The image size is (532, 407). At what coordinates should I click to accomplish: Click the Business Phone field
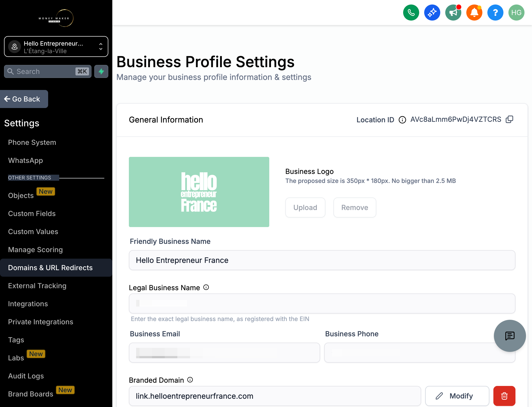coord(420,353)
